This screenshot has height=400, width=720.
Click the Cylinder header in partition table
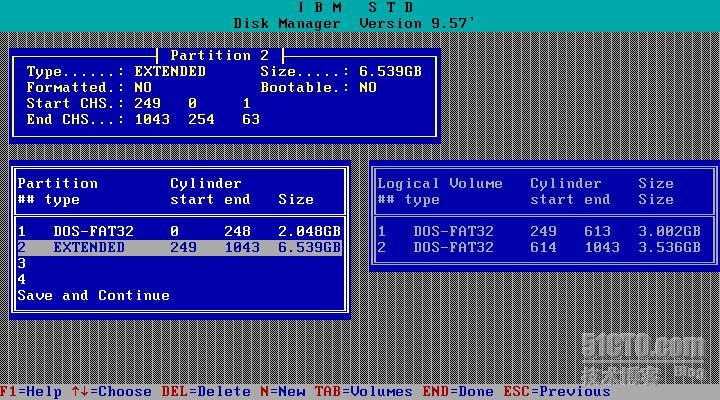click(206, 184)
